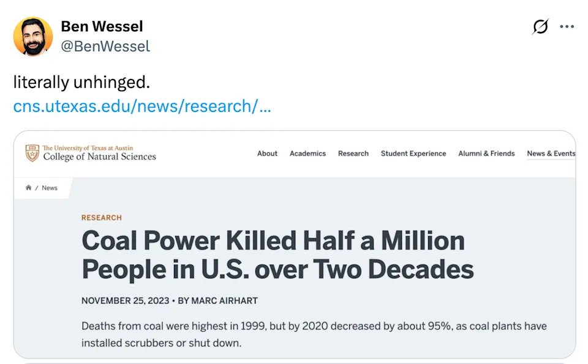The width and height of the screenshot is (588, 364).
Task: Open Ben Wessel's display name
Action: (x=102, y=26)
